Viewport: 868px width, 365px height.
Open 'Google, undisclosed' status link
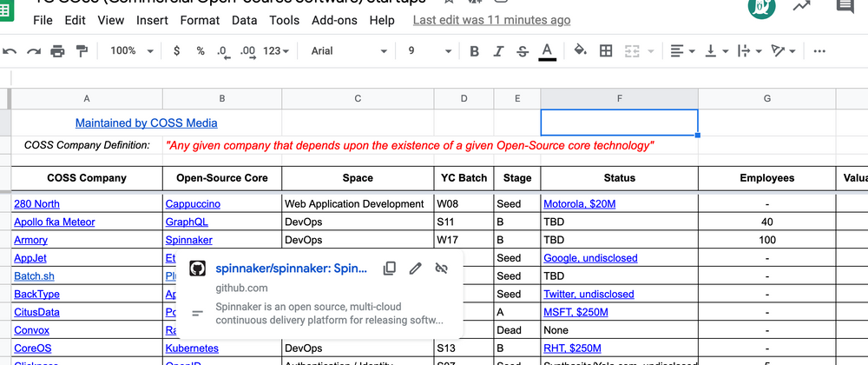(590, 258)
